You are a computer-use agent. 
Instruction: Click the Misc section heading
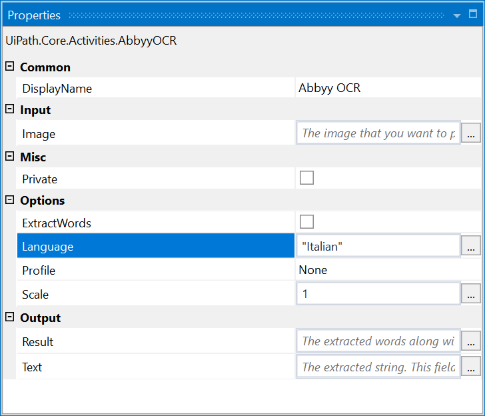coord(33,157)
